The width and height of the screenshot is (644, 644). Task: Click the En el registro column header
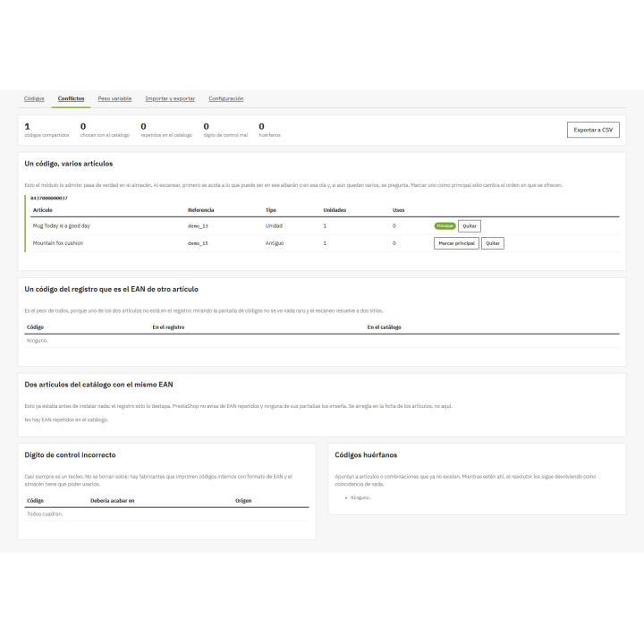click(168, 327)
